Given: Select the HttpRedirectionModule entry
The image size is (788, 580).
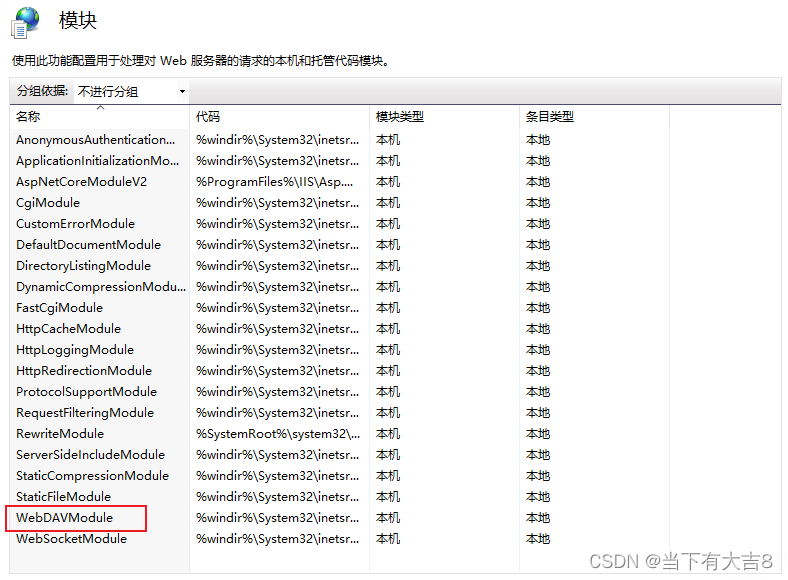Looking at the screenshot, I should (84, 371).
